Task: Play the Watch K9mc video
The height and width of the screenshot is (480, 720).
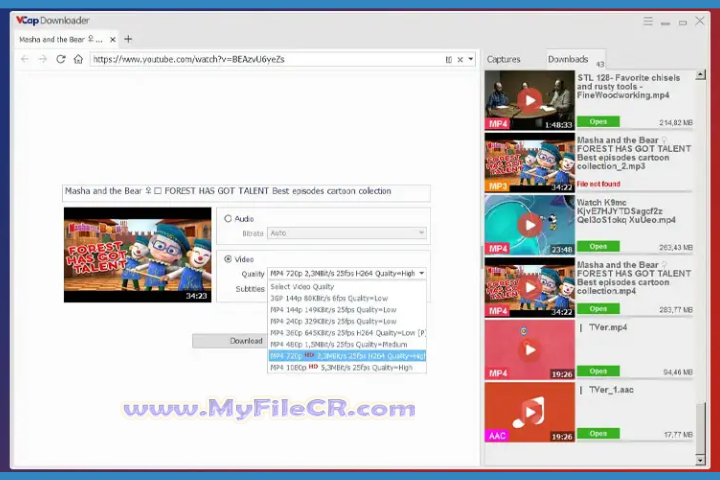Action: click(529, 225)
